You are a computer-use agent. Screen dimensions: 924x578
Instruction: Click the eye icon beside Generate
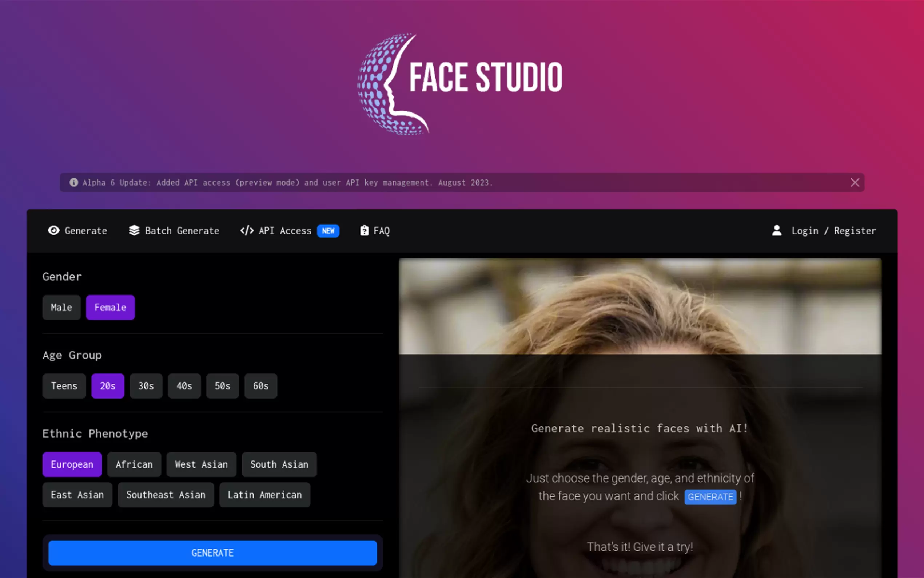53,230
